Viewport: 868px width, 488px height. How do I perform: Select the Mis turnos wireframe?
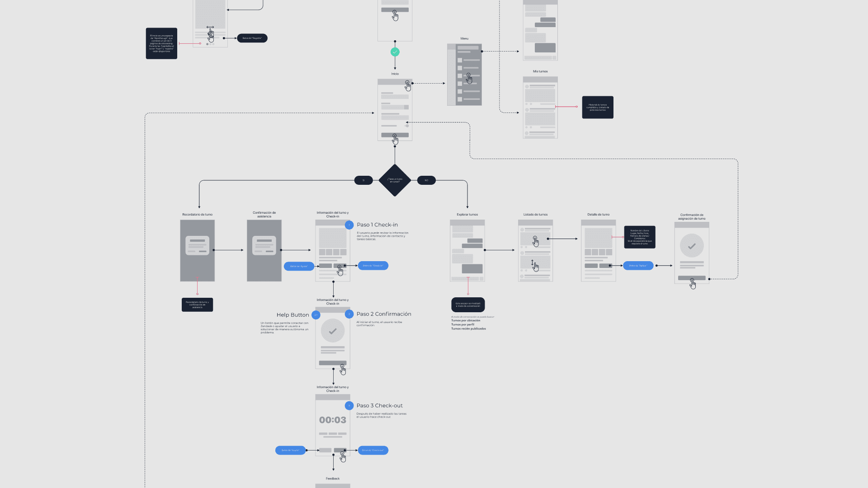[540, 108]
